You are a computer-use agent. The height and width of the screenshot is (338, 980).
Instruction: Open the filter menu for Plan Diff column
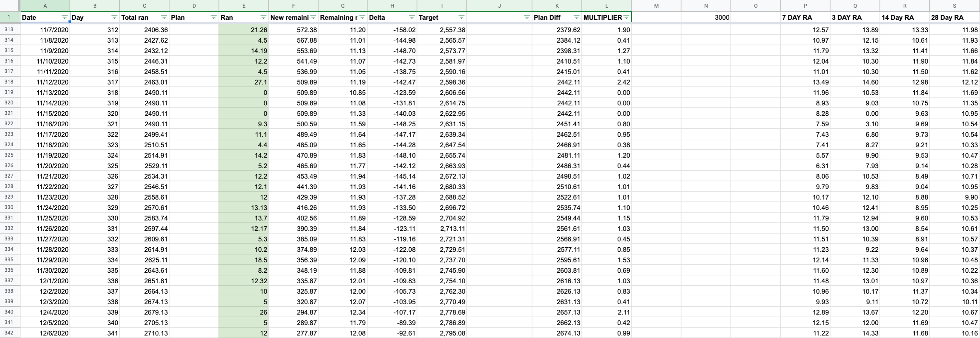[576, 18]
